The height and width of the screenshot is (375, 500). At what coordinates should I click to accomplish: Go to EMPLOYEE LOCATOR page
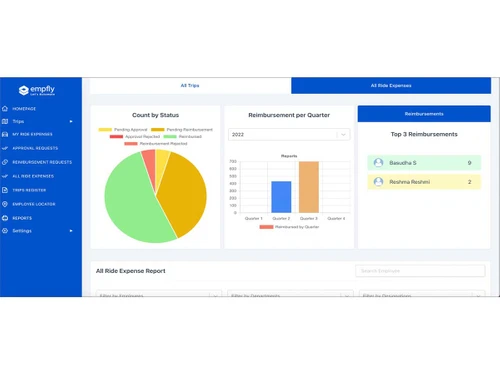[34, 204]
